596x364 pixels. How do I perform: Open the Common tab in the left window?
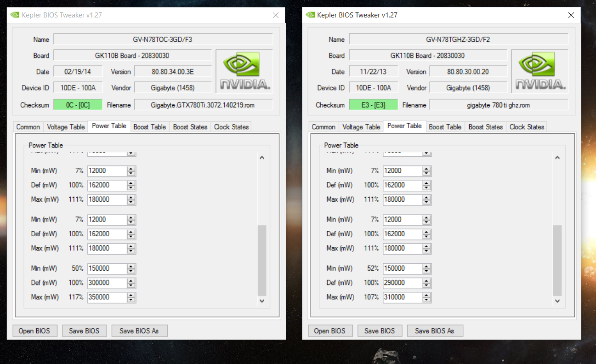pos(28,127)
